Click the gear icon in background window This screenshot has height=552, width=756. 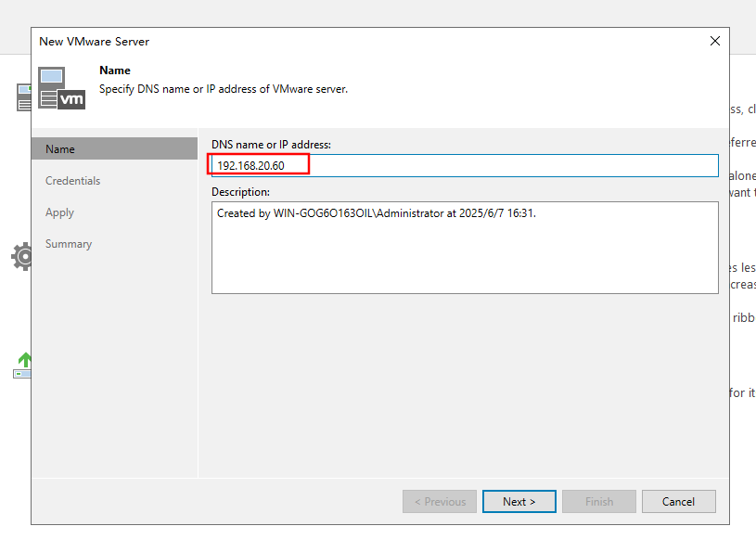tap(21, 256)
